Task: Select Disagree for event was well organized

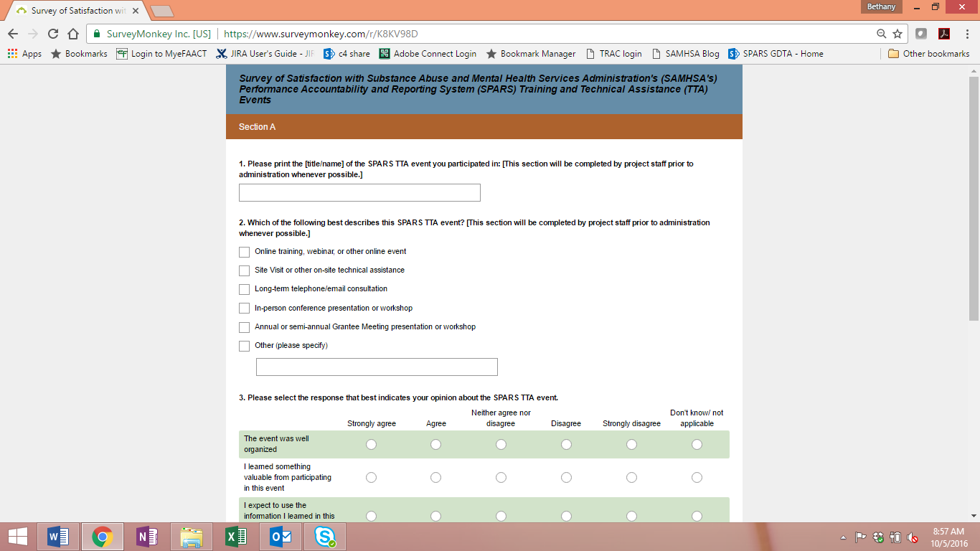Action: (566, 445)
